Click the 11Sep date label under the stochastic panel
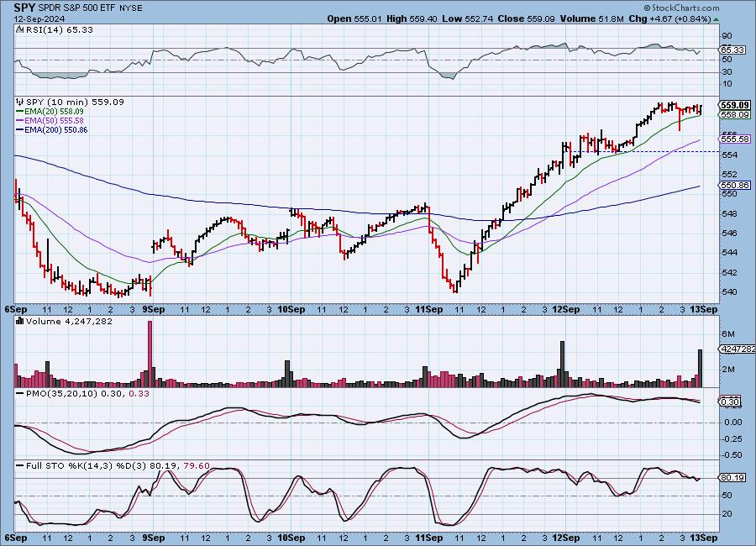 428,538
